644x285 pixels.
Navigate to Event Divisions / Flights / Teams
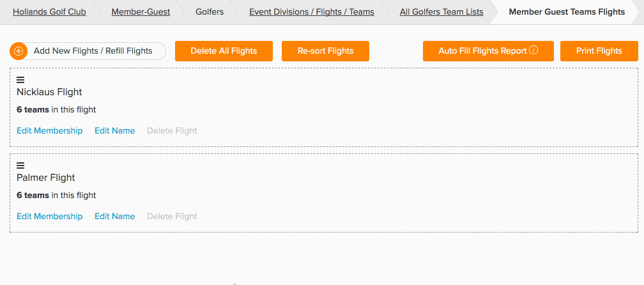pos(312,12)
